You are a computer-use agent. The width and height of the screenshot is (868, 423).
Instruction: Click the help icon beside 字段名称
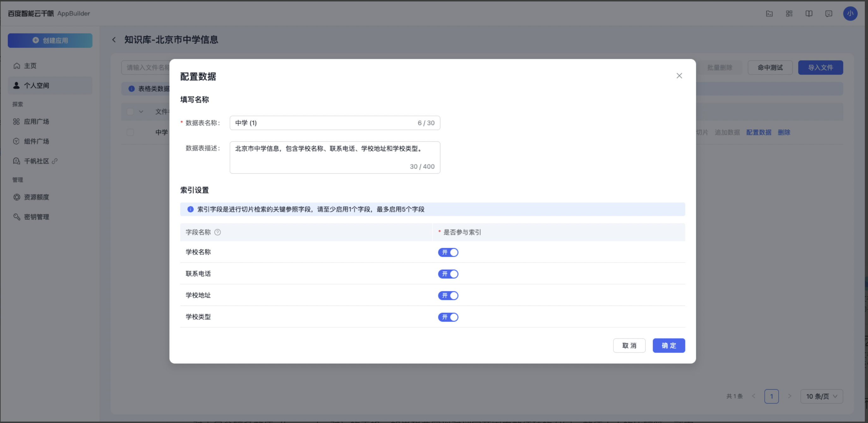click(218, 232)
